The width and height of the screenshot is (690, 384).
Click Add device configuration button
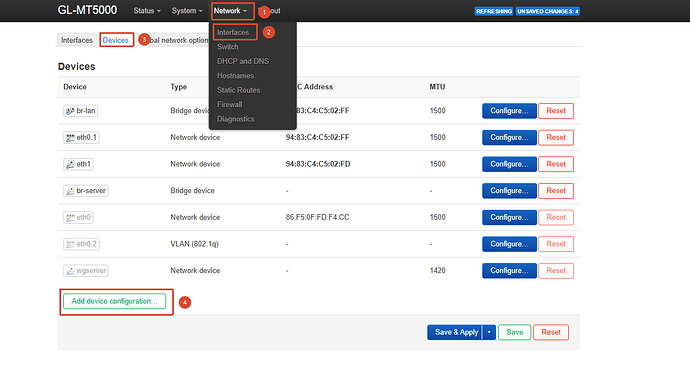pyautogui.click(x=114, y=301)
